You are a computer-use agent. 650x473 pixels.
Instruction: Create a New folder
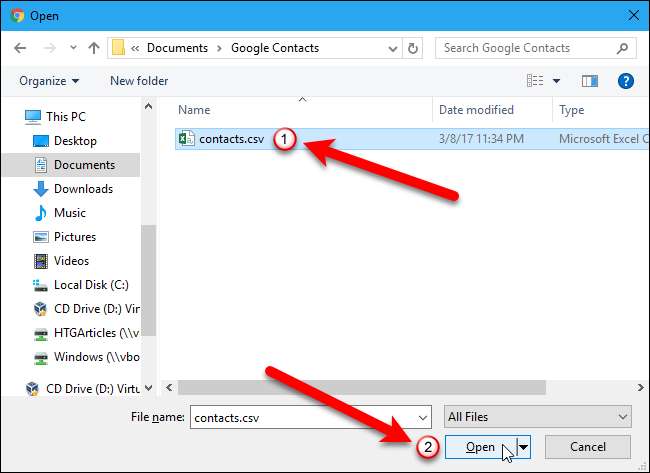coord(139,81)
